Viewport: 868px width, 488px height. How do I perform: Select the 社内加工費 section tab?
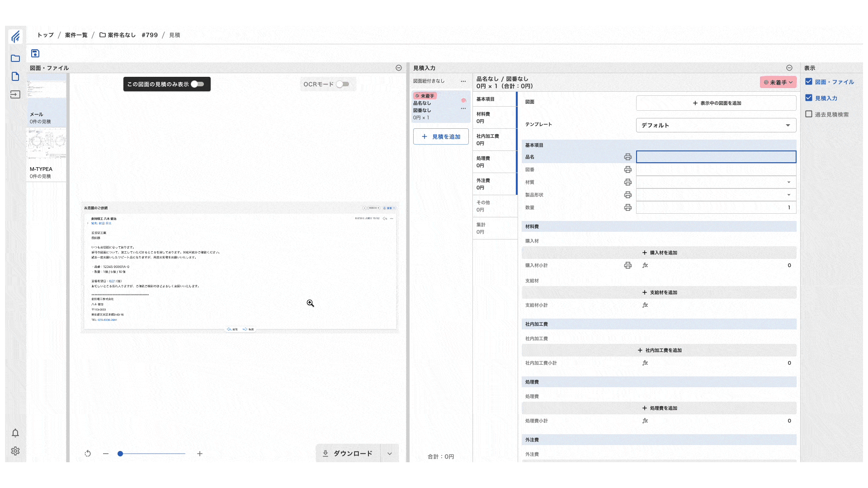coord(495,140)
